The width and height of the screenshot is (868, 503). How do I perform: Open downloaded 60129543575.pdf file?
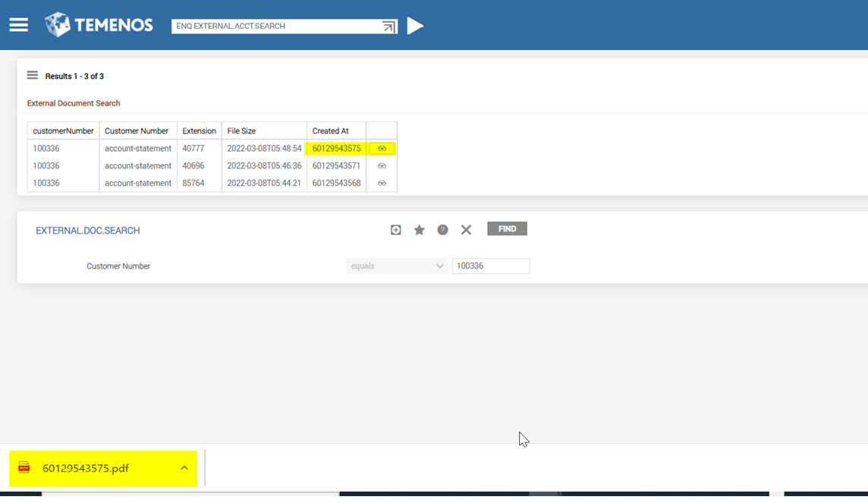[x=85, y=468]
